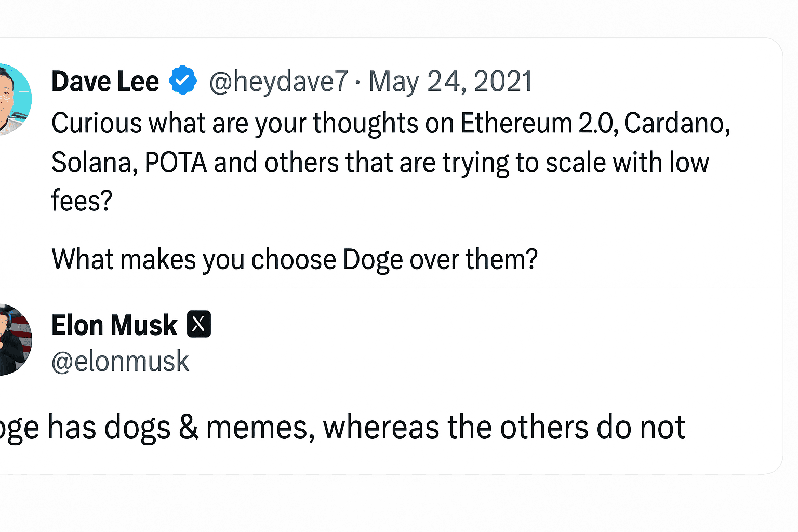Click the word "Curious" starting Dave's tweet

pyautogui.click(x=97, y=124)
